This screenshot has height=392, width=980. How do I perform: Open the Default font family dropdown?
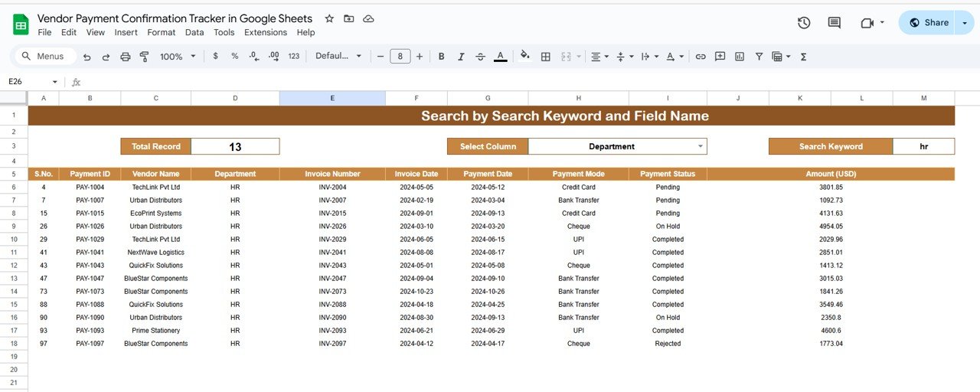(x=338, y=57)
